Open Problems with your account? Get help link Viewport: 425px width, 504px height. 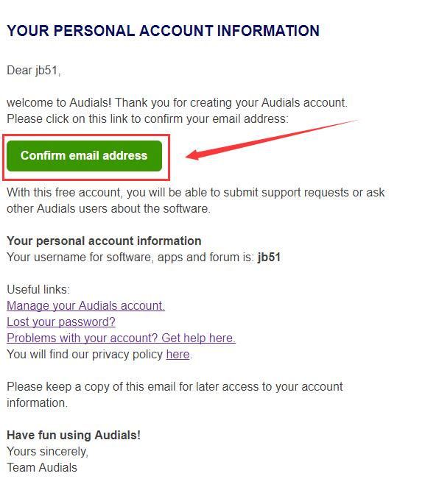121,338
